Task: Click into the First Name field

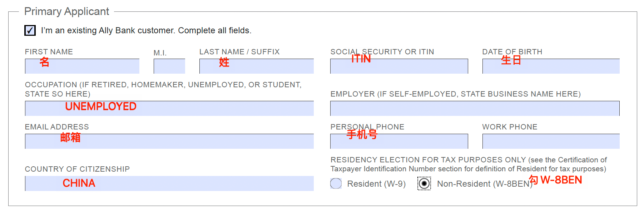Action: tap(82, 67)
